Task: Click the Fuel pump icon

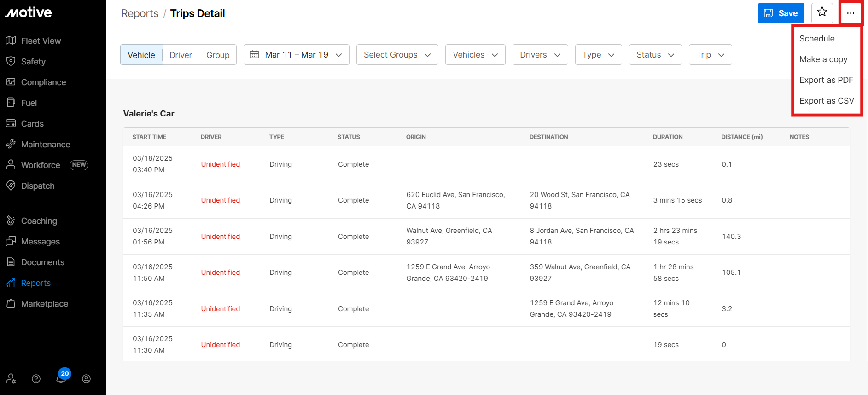Action: click(x=11, y=103)
